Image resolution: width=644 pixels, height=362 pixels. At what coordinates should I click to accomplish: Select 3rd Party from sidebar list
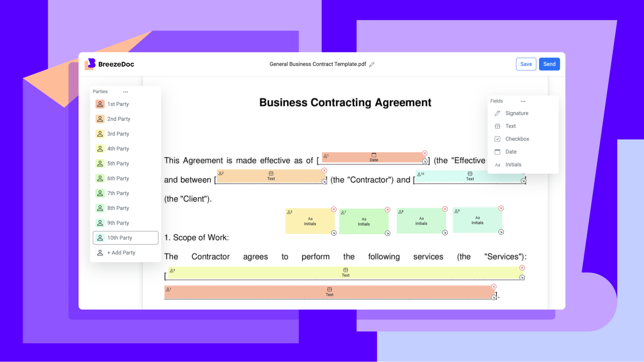pyautogui.click(x=117, y=134)
